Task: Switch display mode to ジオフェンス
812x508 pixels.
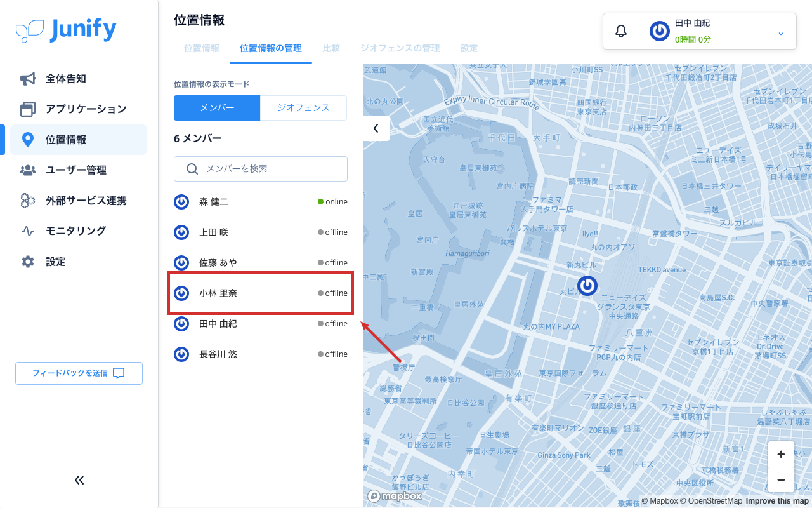Action: pyautogui.click(x=303, y=108)
